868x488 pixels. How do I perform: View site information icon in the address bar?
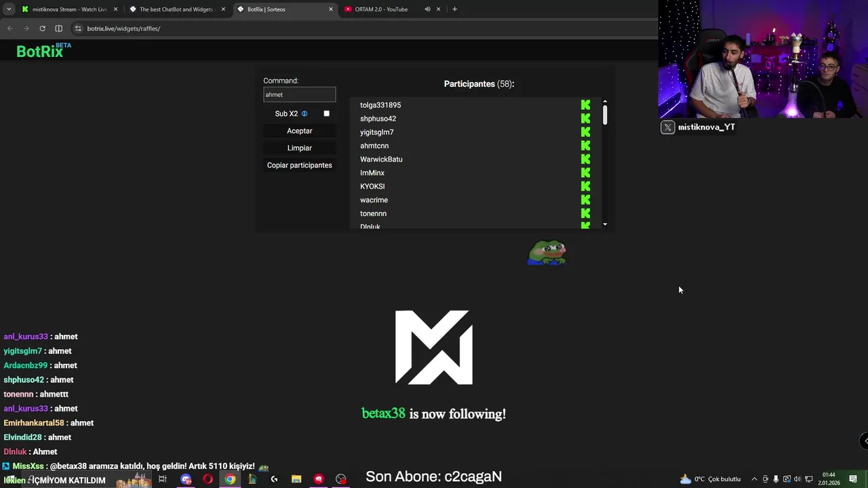78,28
